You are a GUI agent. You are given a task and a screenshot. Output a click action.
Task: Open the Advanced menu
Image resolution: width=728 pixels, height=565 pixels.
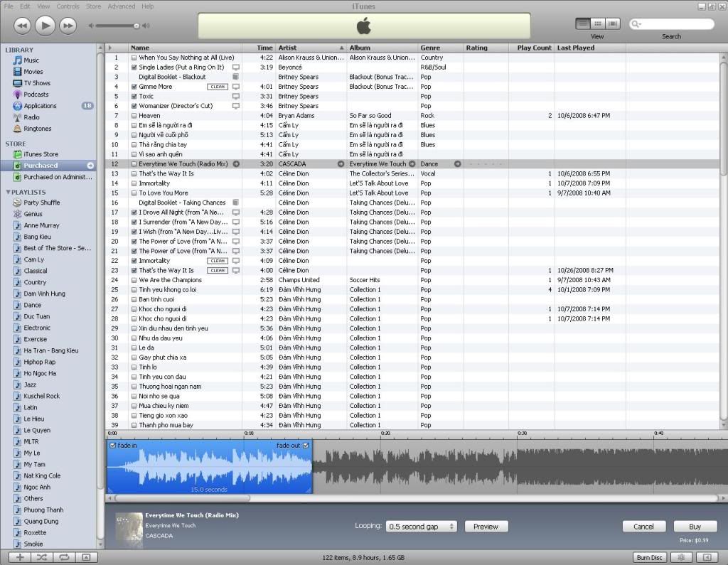(x=121, y=6)
